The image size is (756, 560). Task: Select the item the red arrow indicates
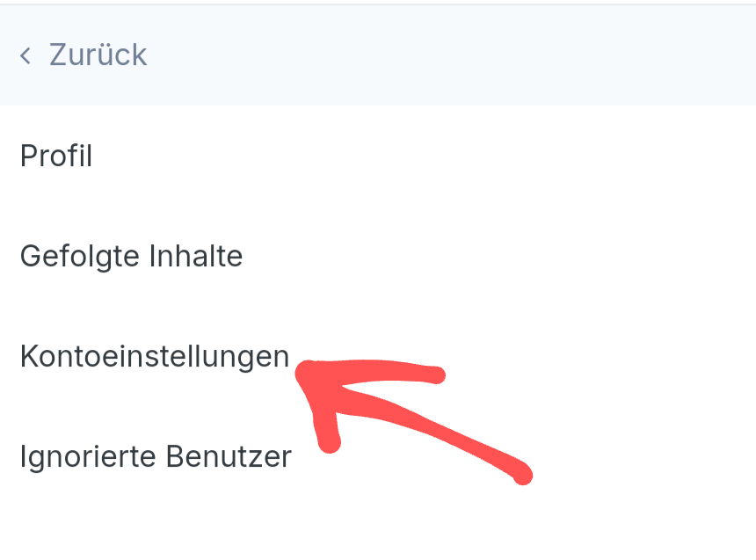155,357
